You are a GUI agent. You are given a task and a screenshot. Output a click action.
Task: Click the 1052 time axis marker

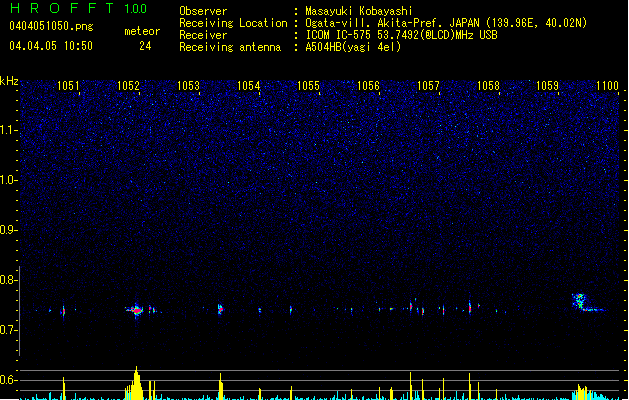point(128,85)
